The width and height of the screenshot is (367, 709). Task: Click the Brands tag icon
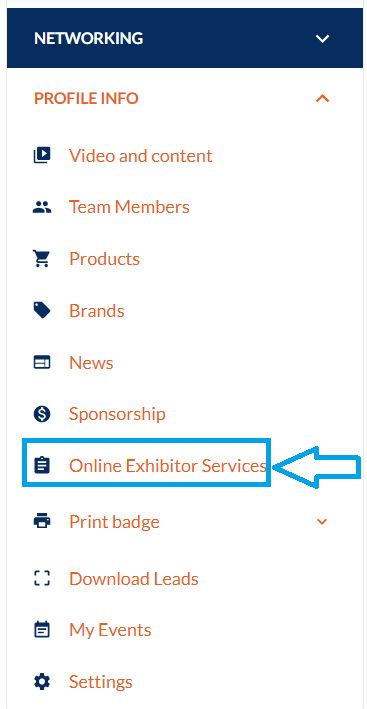(42, 311)
